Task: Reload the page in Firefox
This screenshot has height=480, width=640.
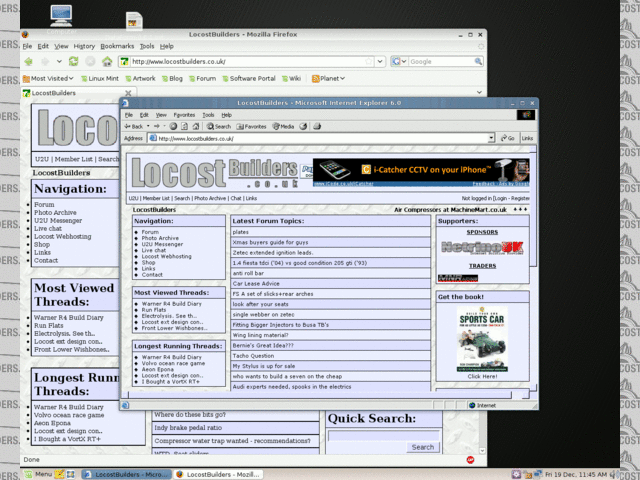Action: [73, 62]
